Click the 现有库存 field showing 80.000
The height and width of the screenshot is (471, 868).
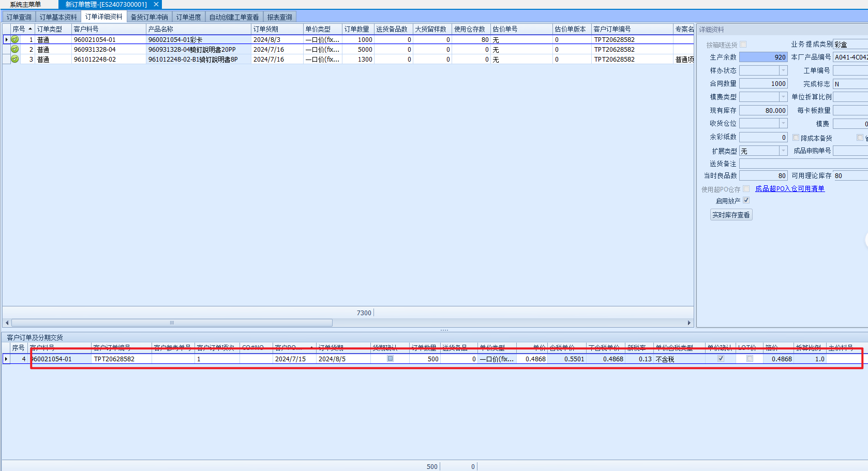(764, 110)
